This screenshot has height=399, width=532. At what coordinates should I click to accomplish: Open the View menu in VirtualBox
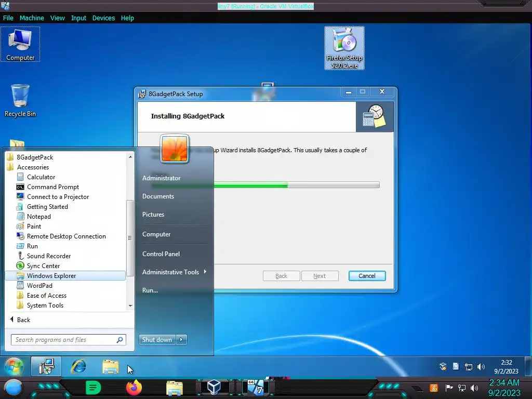click(x=57, y=18)
